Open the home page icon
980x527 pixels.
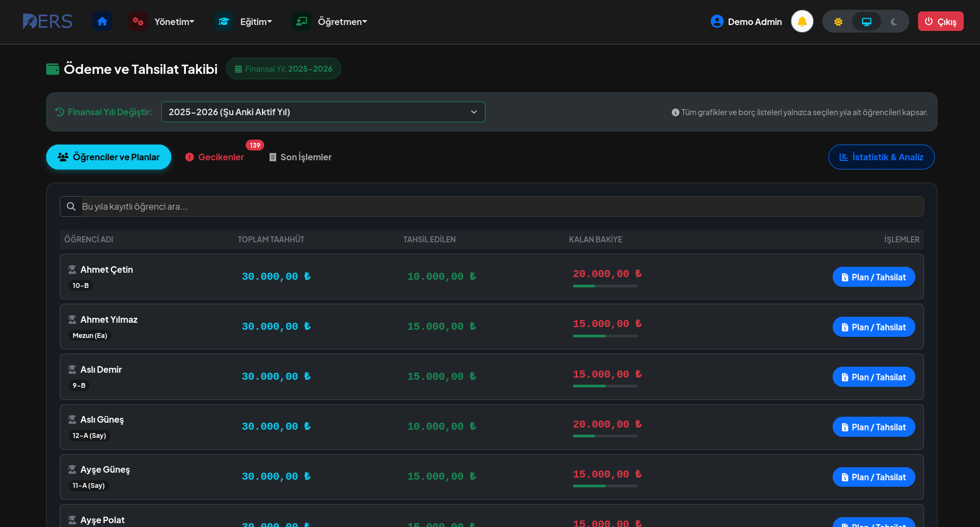[x=102, y=22]
